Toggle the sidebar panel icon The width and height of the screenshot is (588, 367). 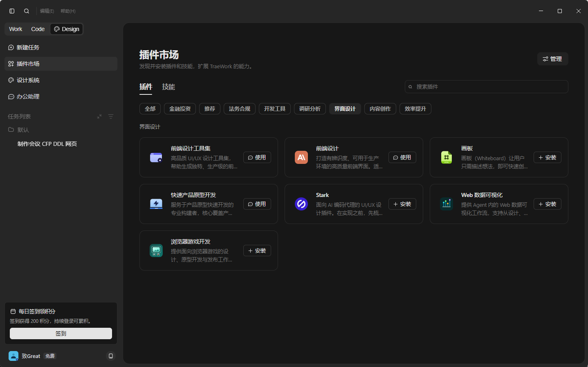point(12,11)
